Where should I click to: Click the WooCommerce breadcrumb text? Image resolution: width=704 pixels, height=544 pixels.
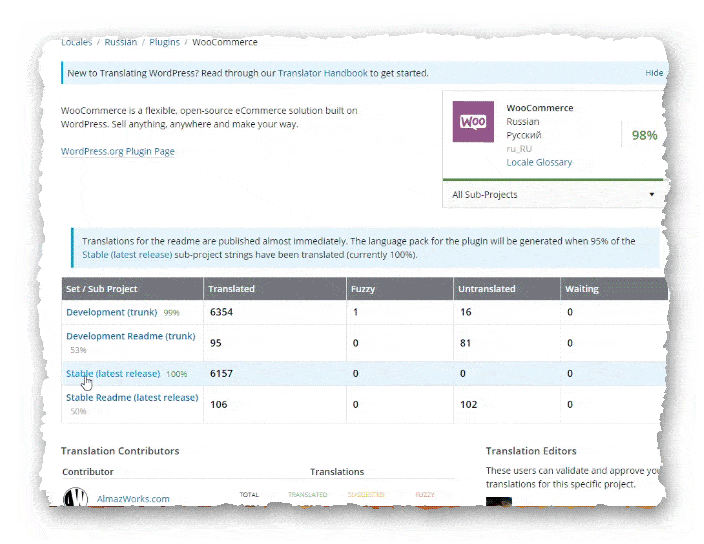tap(224, 42)
